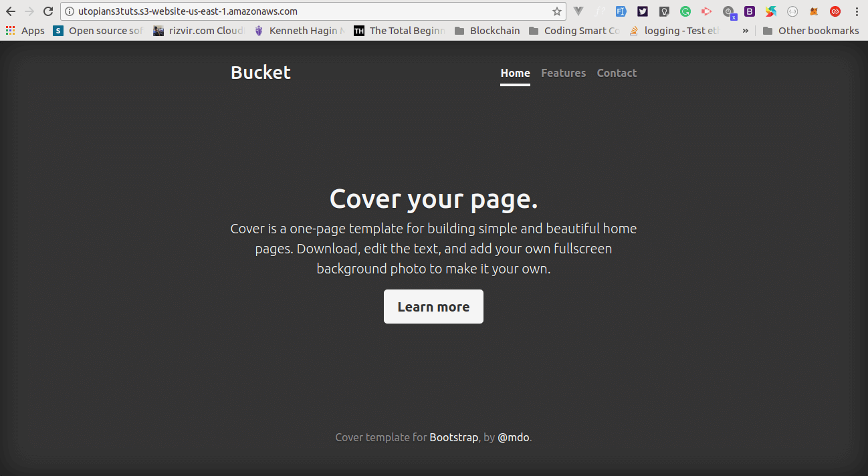Open the Kenneth Hagin bookmark

[300, 31]
